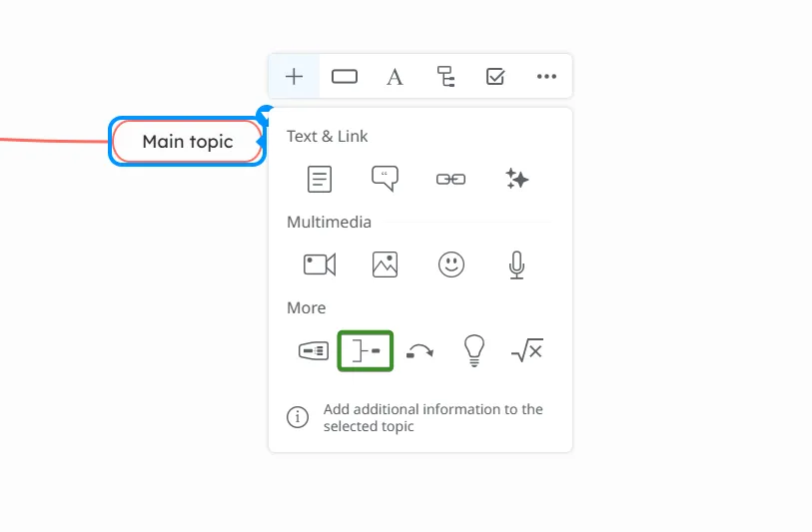The width and height of the screenshot is (812, 532).
Task: Record audio with the microphone icon
Action: (516, 265)
